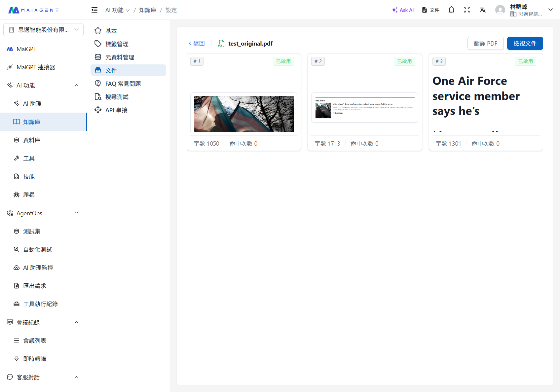This screenshot has width=560, height=392.
Task: Click the 翻譯 PDF button
Action: click(485, 43)
